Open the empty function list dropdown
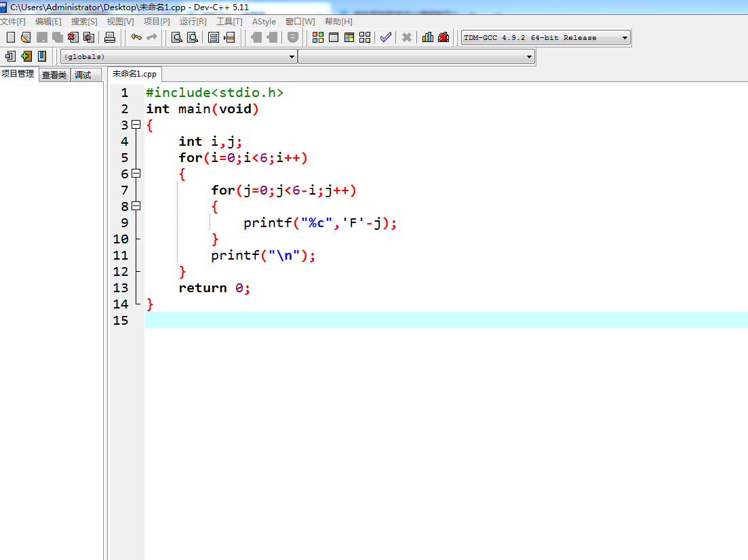The height and width of the screenshot is (560, 748). click(416, 57)
